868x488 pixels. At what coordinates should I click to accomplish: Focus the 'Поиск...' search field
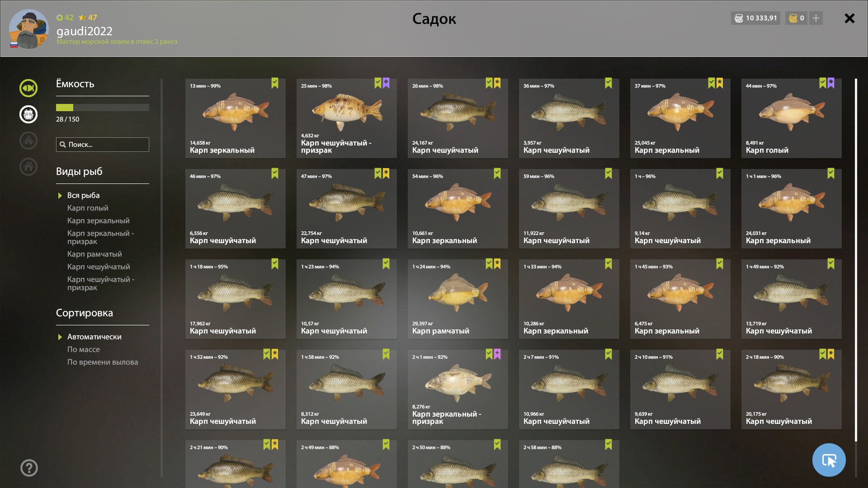(103, 145)
